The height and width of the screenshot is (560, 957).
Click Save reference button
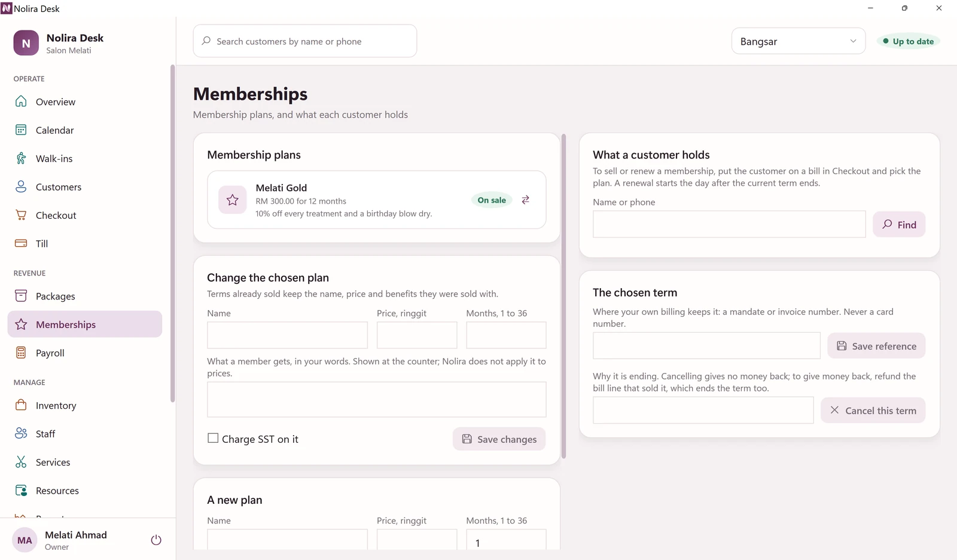pyautogui.click(x=876, y=346)
